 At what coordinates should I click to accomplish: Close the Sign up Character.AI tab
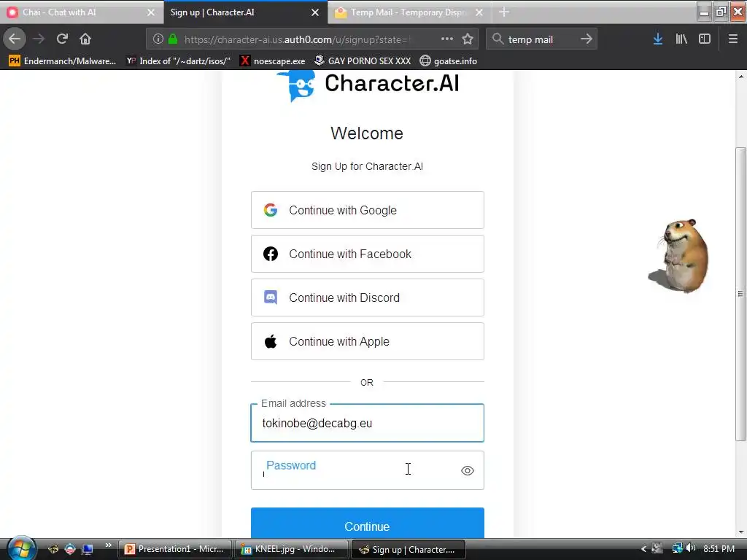pos(315,12)
